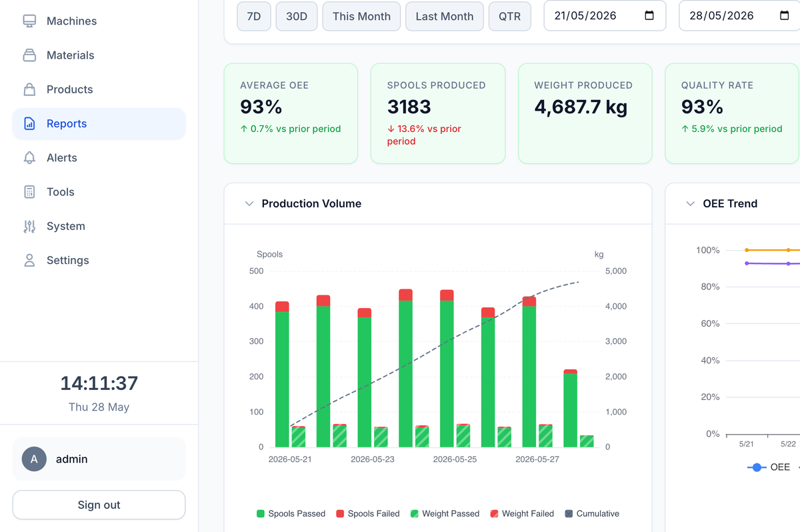Click axis label 2026-05-21
Screen dimensions: 800x532
[290, 459]
